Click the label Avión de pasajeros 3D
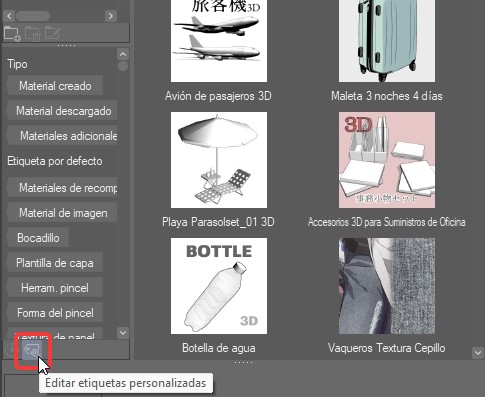Image resolution: width=485 pixels, height=397 pixels. [x=218, y=96]
